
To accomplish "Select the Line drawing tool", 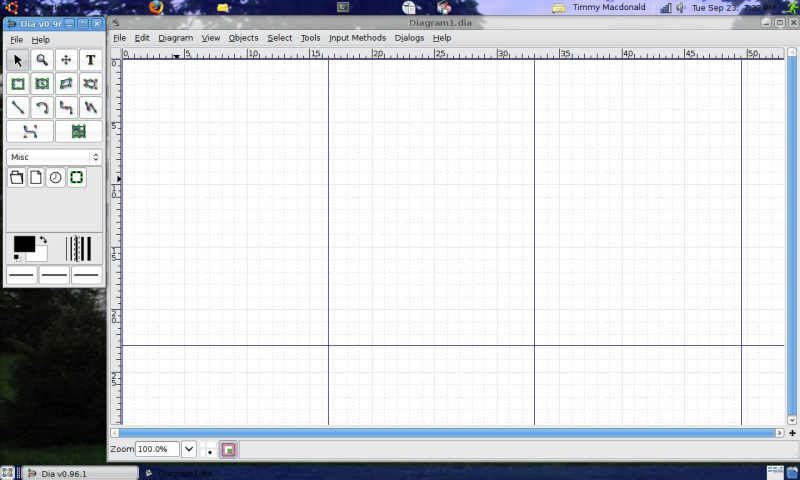I will coord(17,107).
